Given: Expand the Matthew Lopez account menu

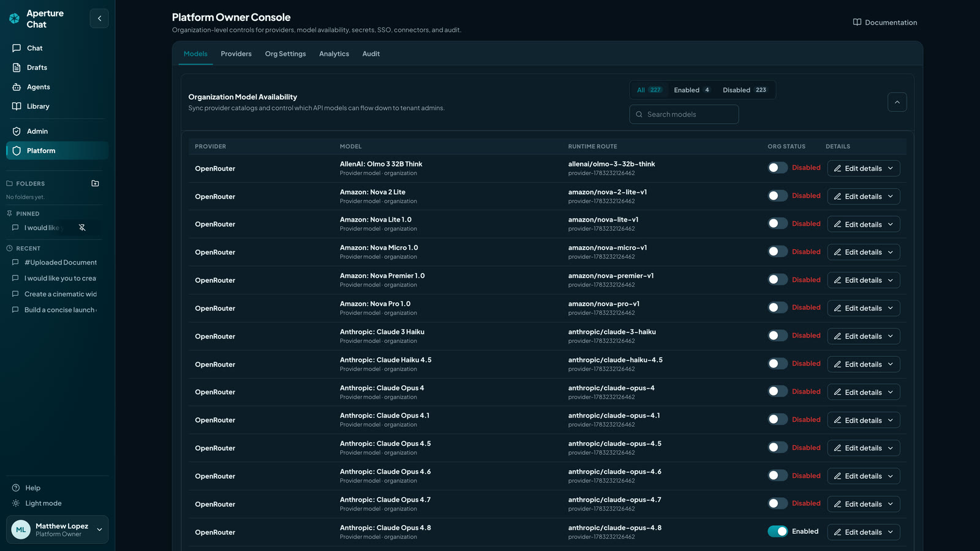Looking at the screenshot, I should point(99,530).
